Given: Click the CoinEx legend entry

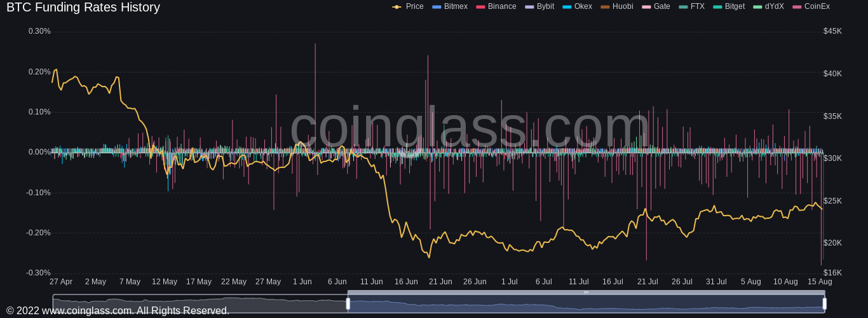Looking at the screenshot, I should click(x=811, y=6).
